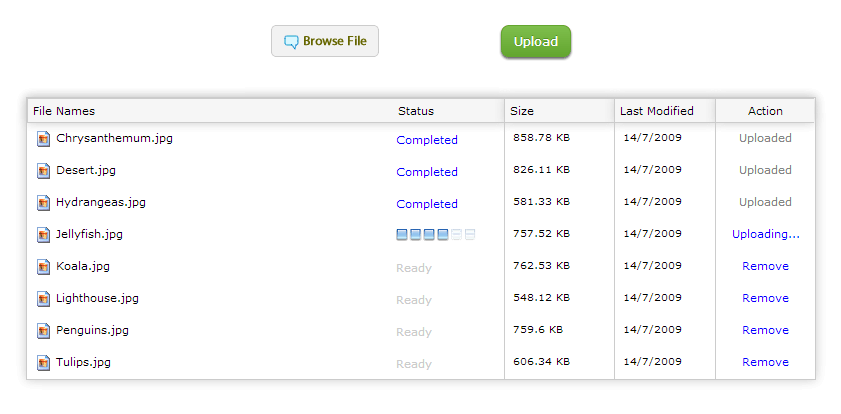Screen dimensions: 841x414
Task: Click the green Upload button
Action: pos(536,41)
